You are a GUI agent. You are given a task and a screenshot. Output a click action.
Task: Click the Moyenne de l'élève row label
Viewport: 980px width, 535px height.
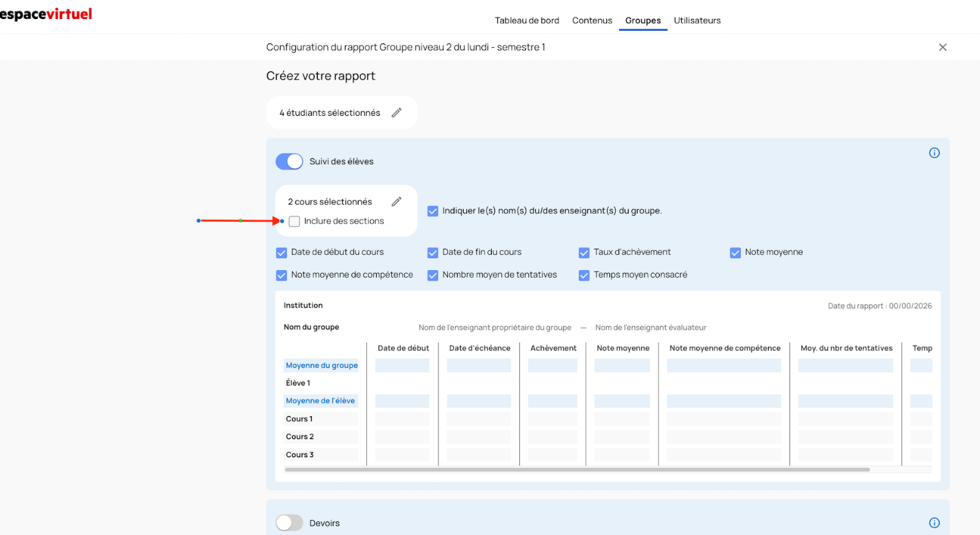320,401
